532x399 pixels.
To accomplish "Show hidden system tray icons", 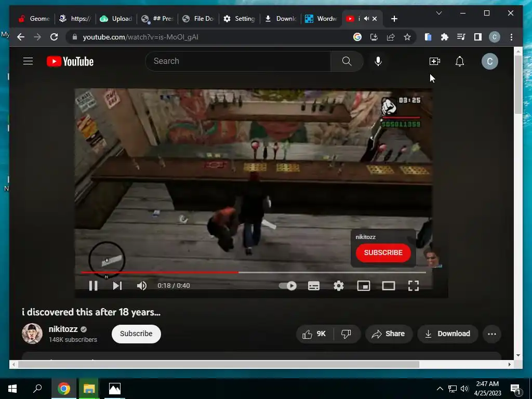I will (440, 389).
